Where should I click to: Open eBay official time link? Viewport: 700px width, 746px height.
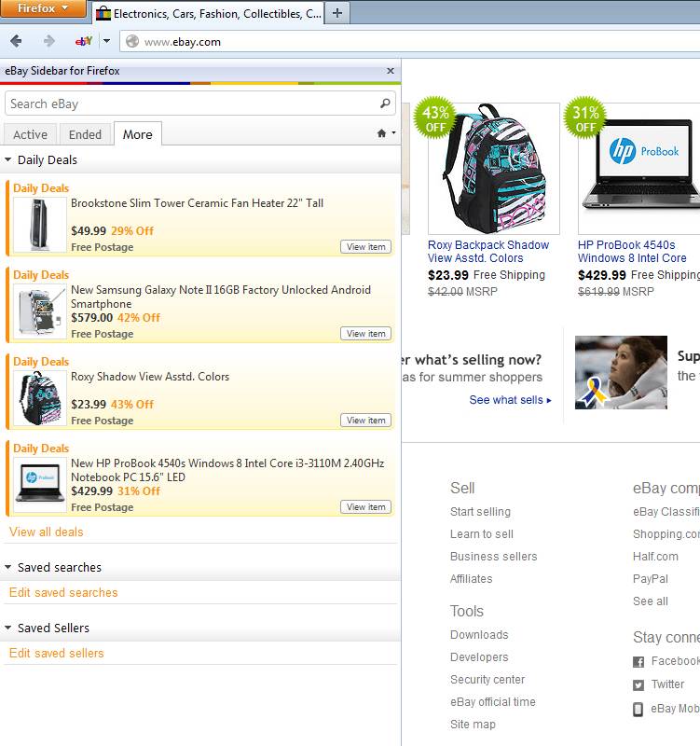tap(493, 702)
